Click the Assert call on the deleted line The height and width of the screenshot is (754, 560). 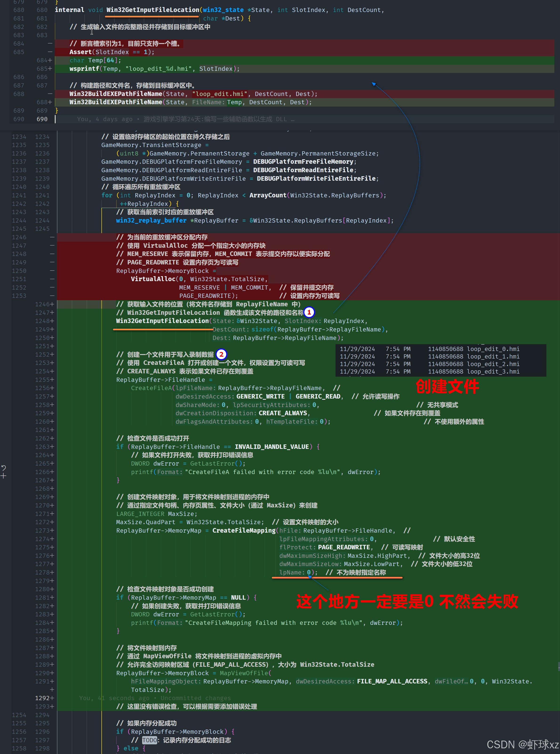(x=81, y=52)
